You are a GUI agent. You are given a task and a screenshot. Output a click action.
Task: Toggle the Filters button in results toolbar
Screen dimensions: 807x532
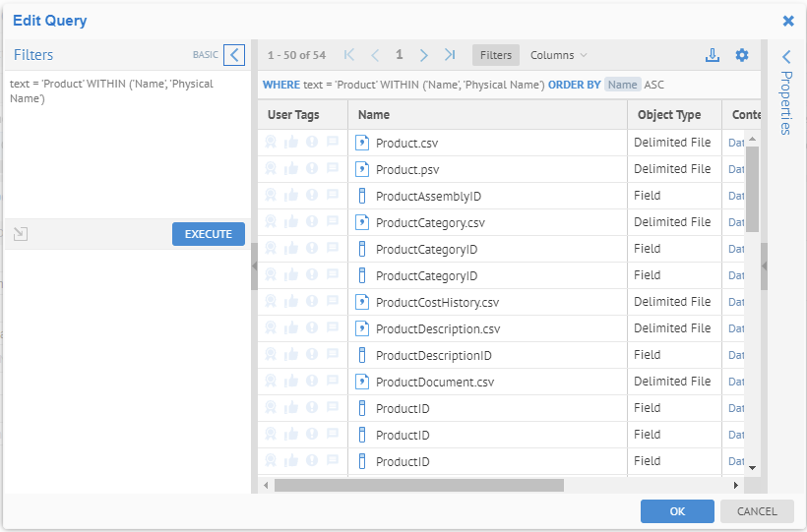point(496,55)
